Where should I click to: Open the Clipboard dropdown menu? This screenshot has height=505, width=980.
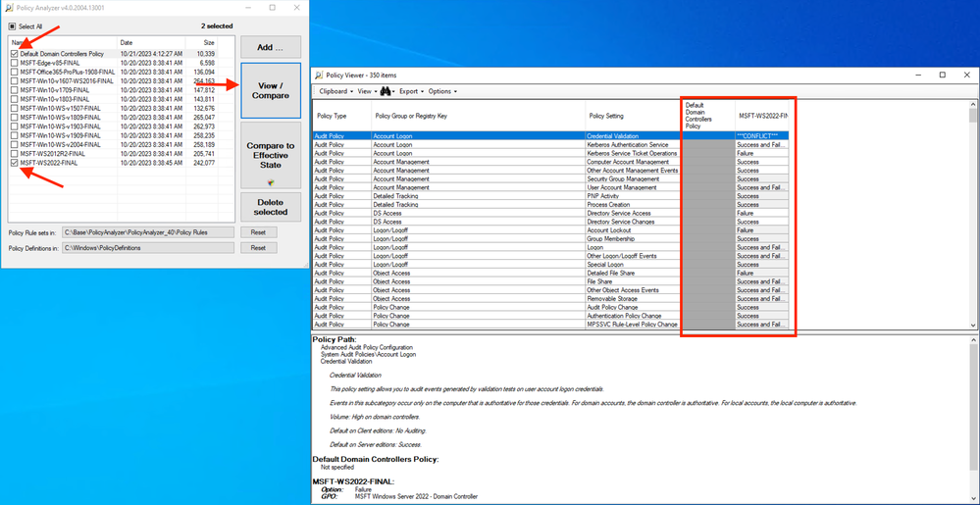pyautogui.click(x=335, y=91)
